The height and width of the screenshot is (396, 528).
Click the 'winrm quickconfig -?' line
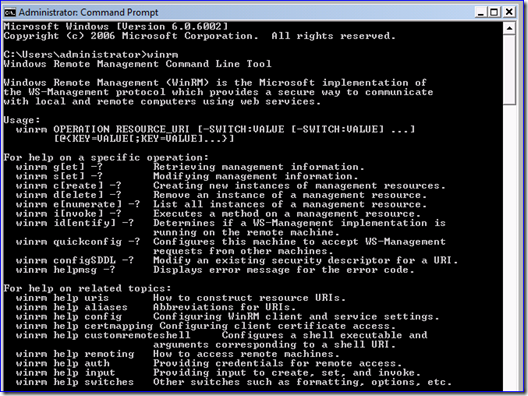231,242
